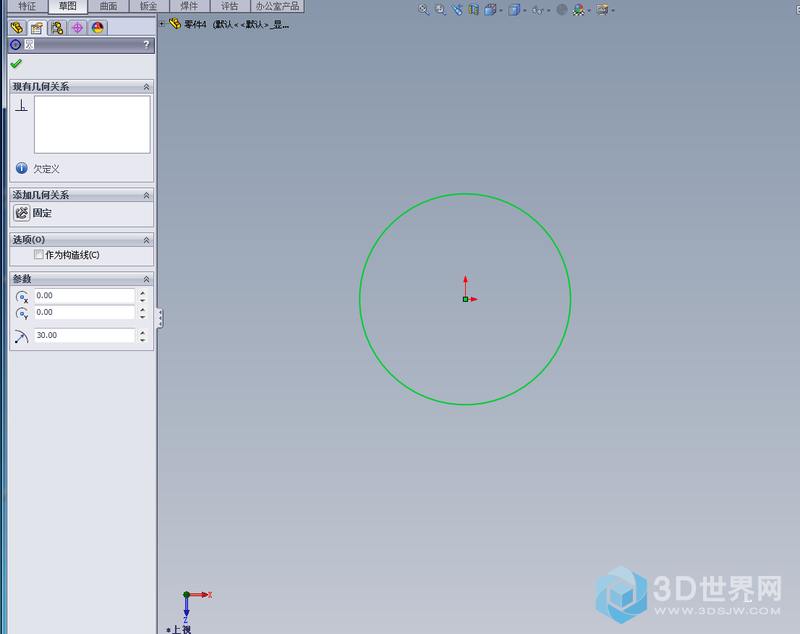This screenshot has width=800, height=634.
Task: Open the FeatureManager design tree tab
Action: [x=16, y=28]
